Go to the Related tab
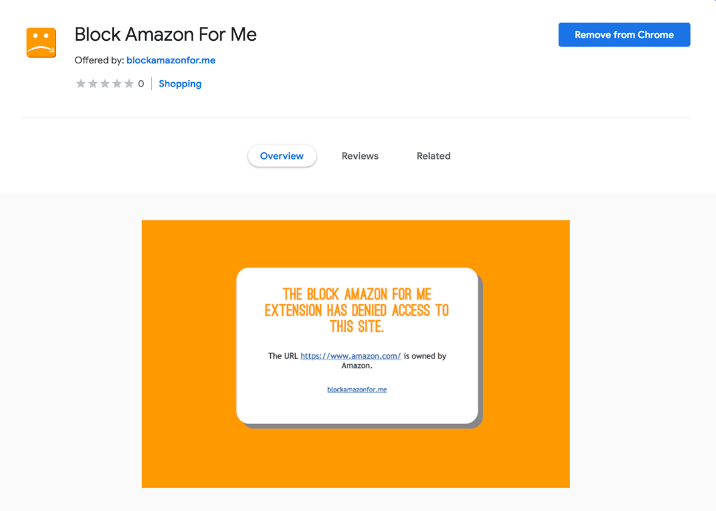This screenshot has width=716, height=511. (x=433, y=156)
